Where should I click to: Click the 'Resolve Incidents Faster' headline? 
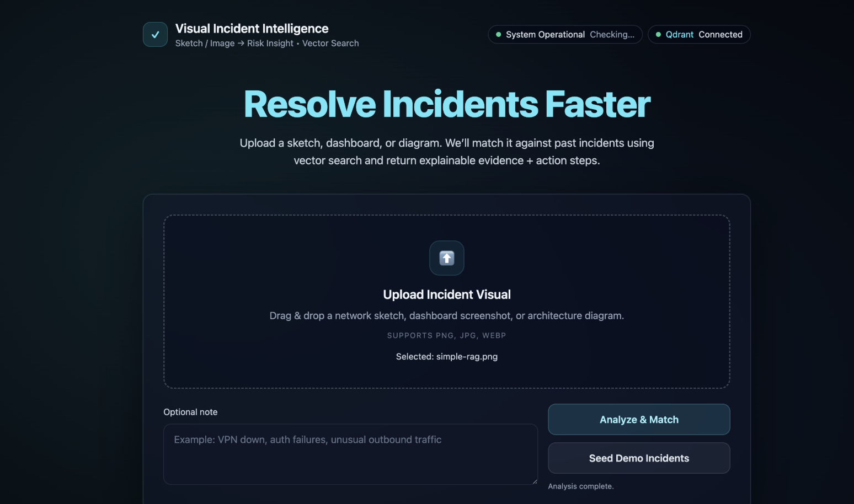pos(446,104)
